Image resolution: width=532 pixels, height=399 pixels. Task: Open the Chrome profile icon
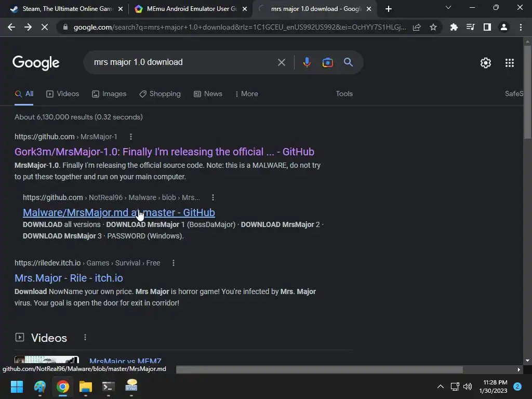coord(504,28)
